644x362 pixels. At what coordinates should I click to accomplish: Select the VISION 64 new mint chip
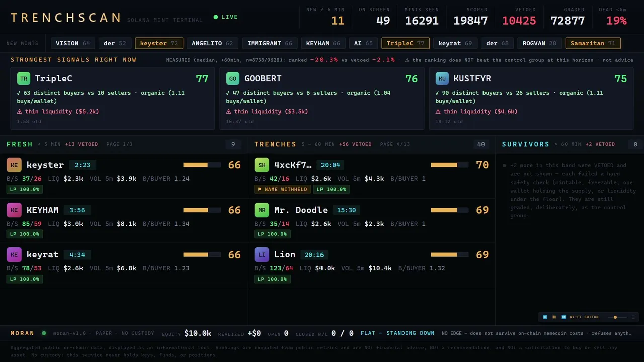(73, 43)
